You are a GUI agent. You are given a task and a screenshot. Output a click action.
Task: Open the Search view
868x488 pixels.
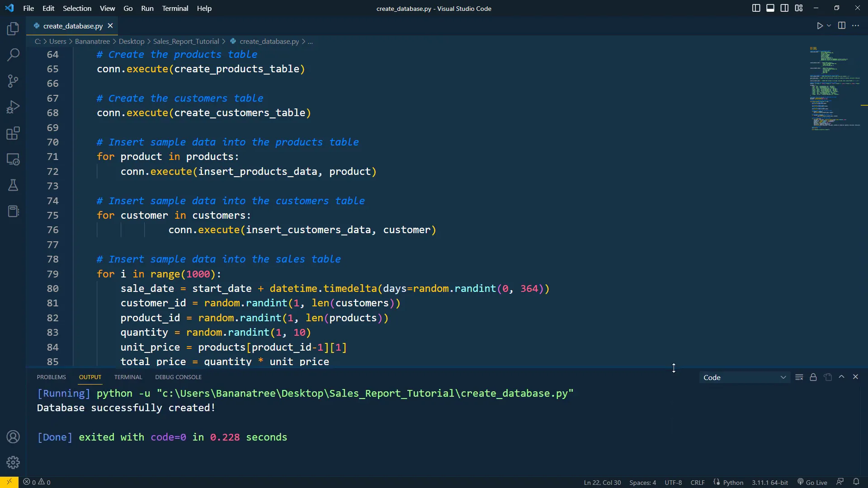click(13, 55)
